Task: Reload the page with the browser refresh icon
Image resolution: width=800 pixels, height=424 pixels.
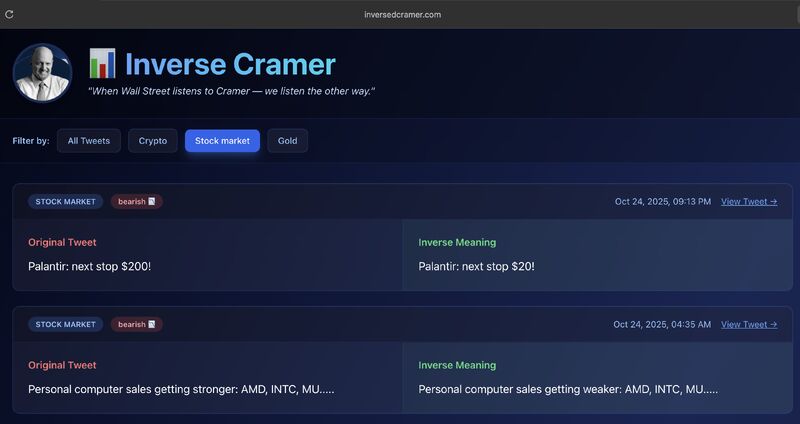Action: pyautogui.click(x=9, y=14)
